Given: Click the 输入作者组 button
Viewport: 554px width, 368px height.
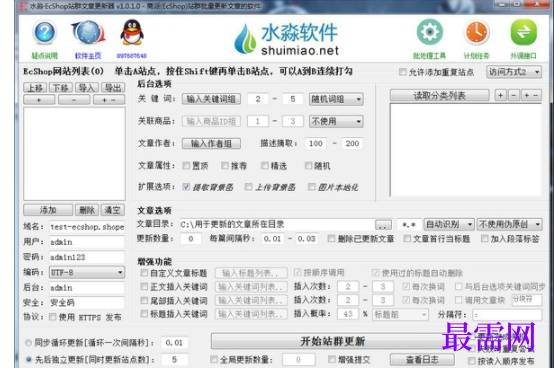Looking at the screenshot, I should [211, 143].
